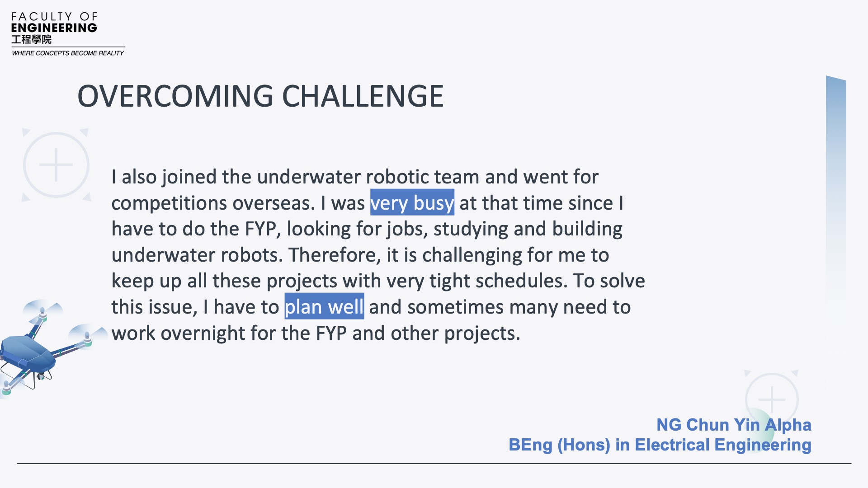Click the 'NG Chun Yin Alpha' name
Screen dimensions: 868x488
click(734, 425)
